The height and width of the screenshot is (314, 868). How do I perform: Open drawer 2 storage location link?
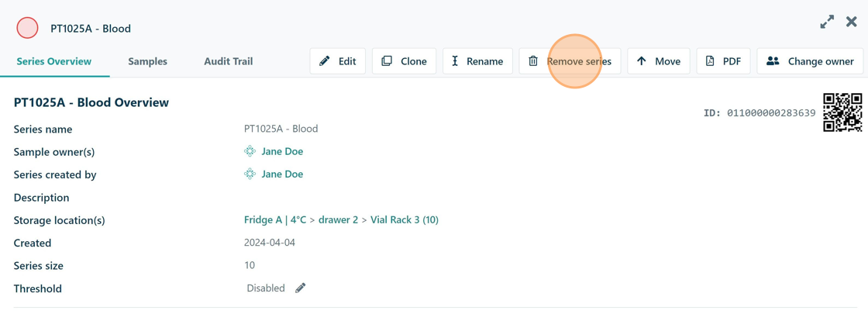[338, 220]
